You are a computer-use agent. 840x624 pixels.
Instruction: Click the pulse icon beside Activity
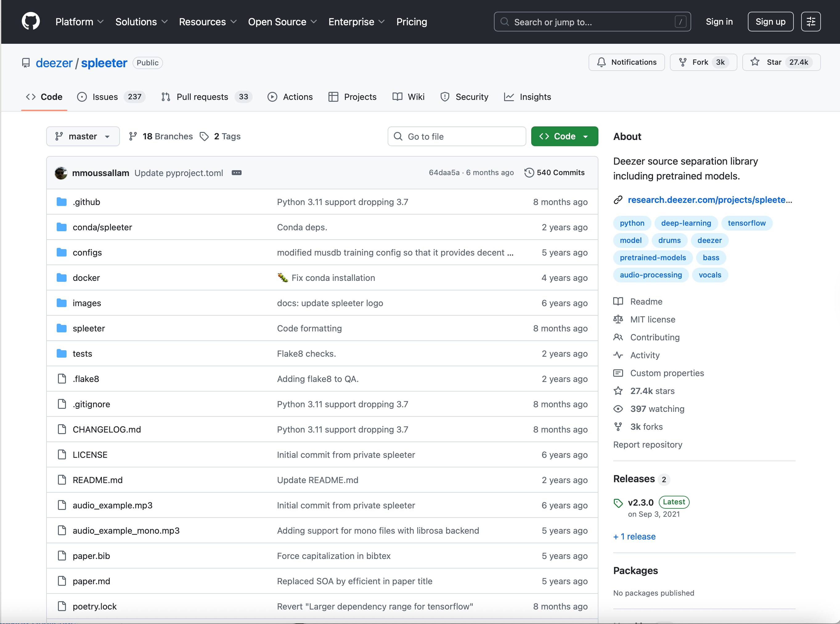pos(618,355)
